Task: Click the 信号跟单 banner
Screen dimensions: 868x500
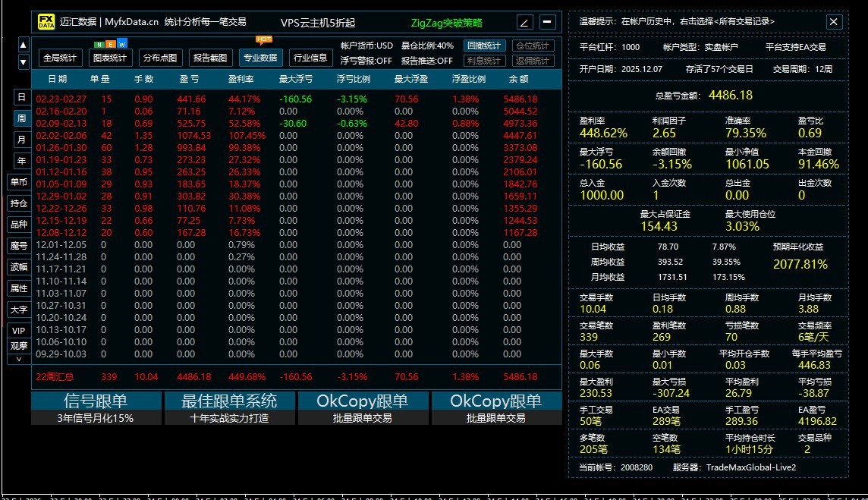Action: click(x=96, y=408)
